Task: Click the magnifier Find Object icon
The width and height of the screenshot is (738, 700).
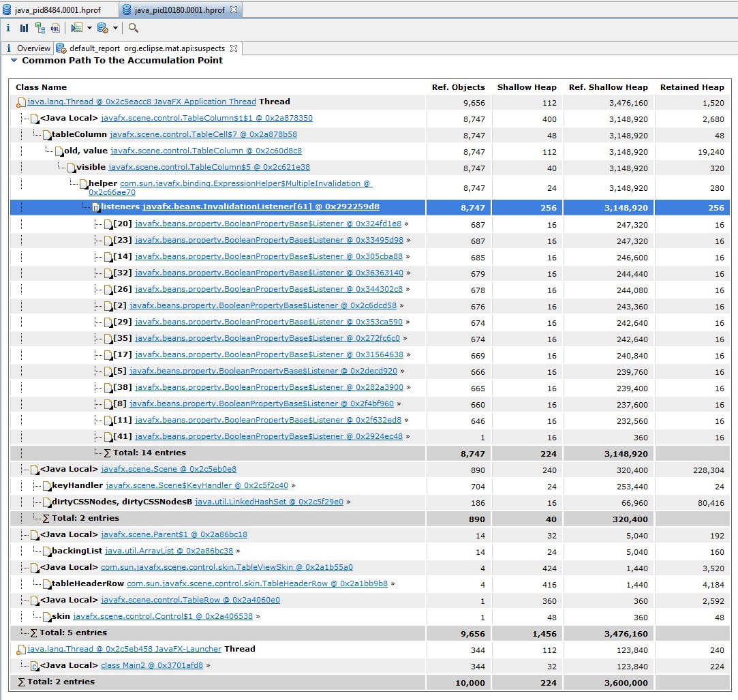Action: [134, 28]
